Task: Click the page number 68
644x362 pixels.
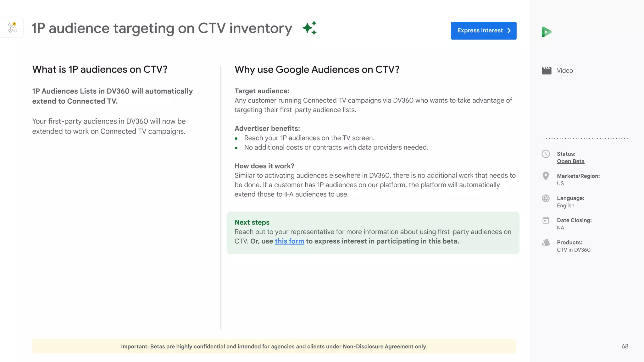Action: click(x=625, y=346)
